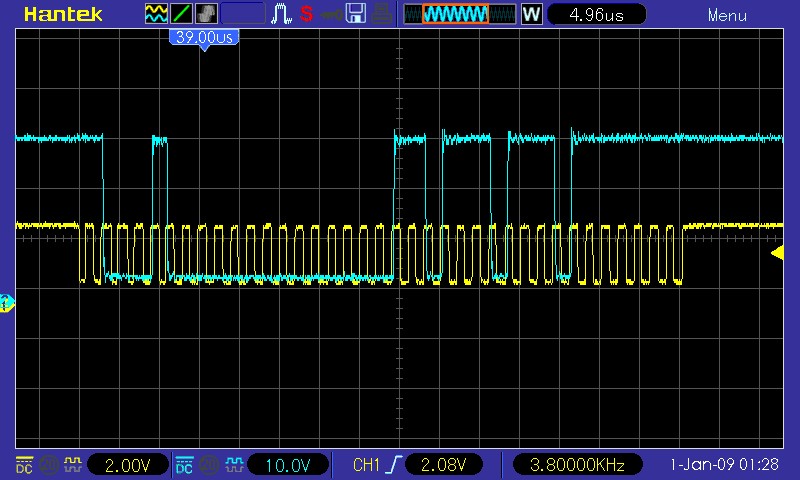
Task: Click the green diagonal line icon
Action: click(x=182, y=14)
